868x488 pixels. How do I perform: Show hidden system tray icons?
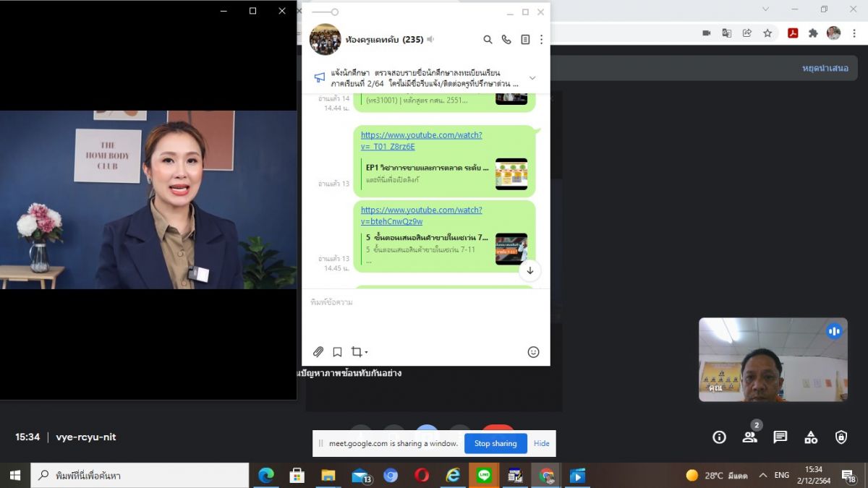[x=762, y=476]
